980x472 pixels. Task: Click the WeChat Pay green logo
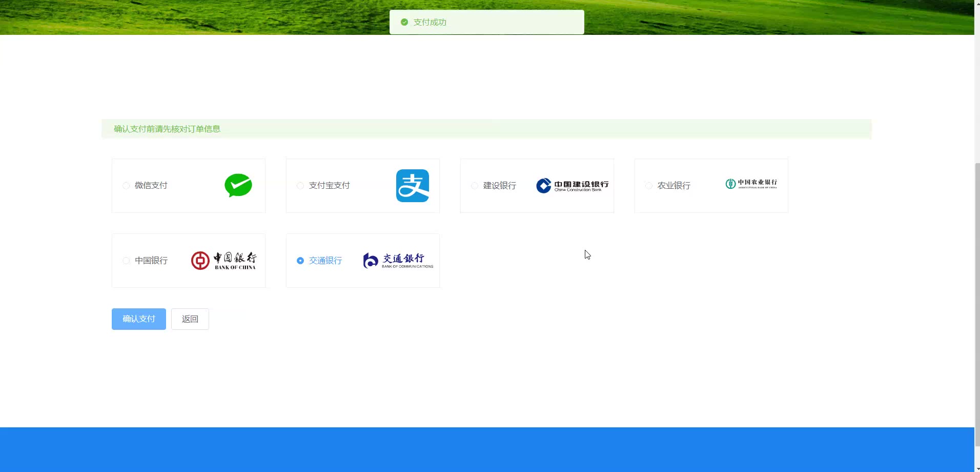238,186
